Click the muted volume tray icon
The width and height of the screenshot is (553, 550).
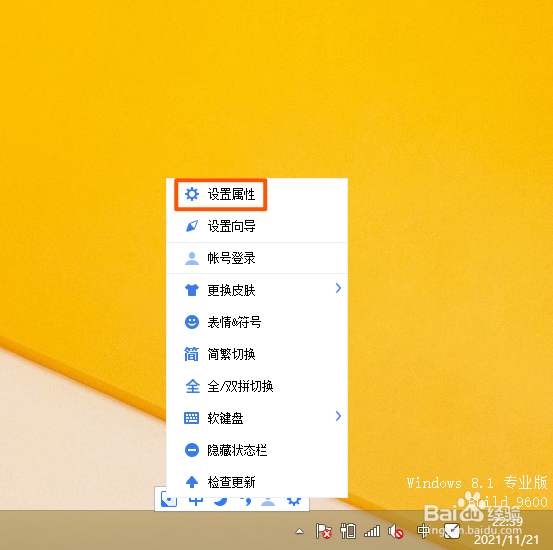pos(395,531)
